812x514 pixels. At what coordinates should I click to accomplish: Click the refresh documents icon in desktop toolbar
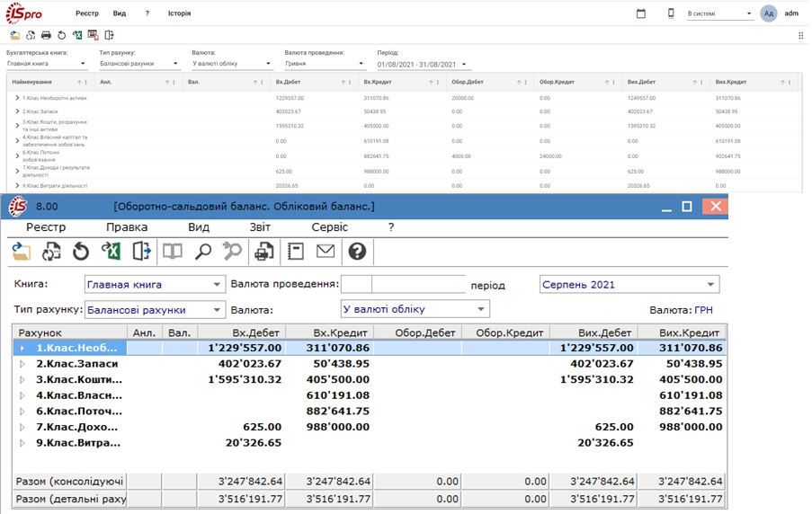(x=50, y=252)
